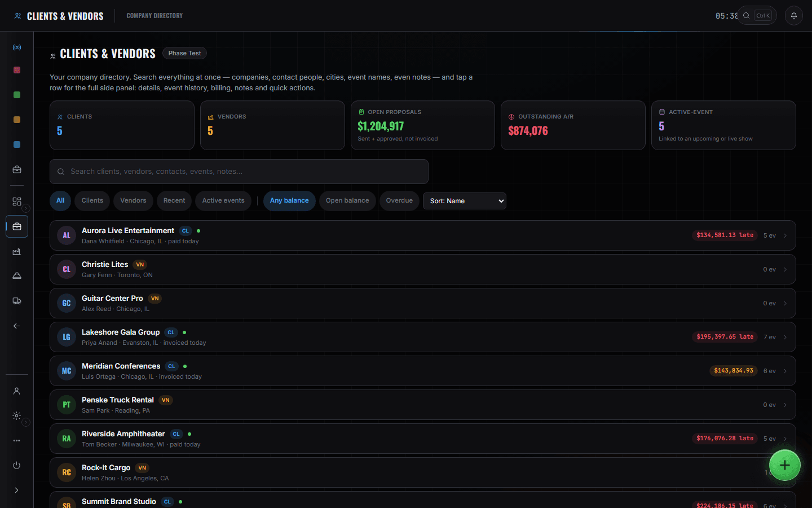Select the All filter tab

(60, 201)
